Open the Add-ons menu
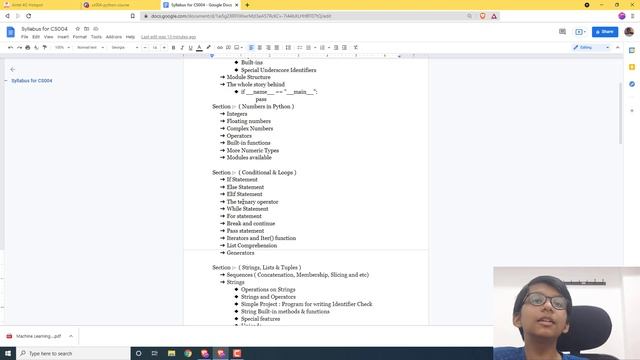The image size is (640, 360). (x=114, y=37)
